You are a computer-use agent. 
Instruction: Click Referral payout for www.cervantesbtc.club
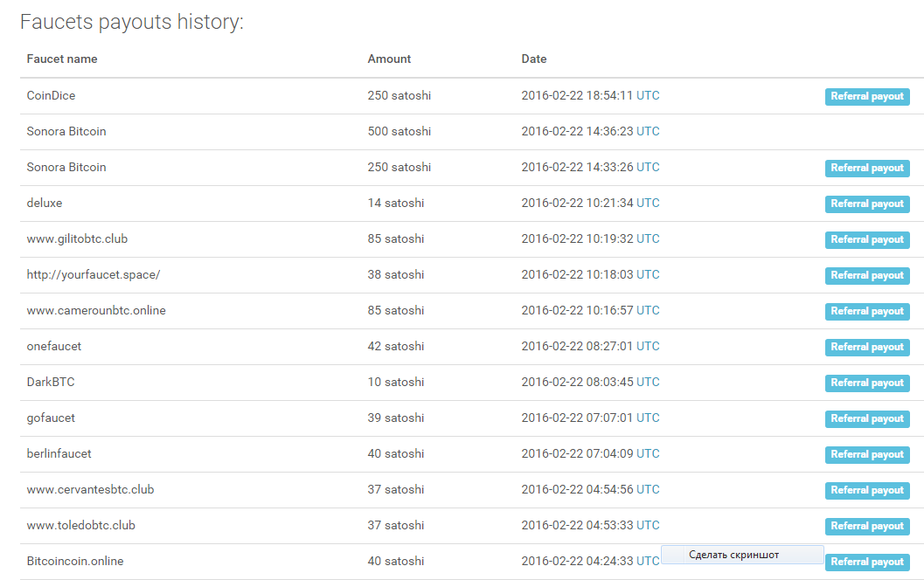tap(867, 491)
